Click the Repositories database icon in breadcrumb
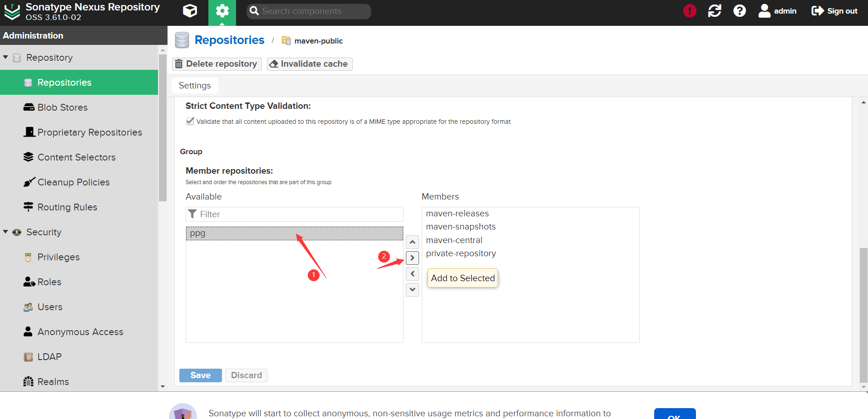The height and width of the screenshot is (419, 868). pyautogui.click(x=182, y=40)
